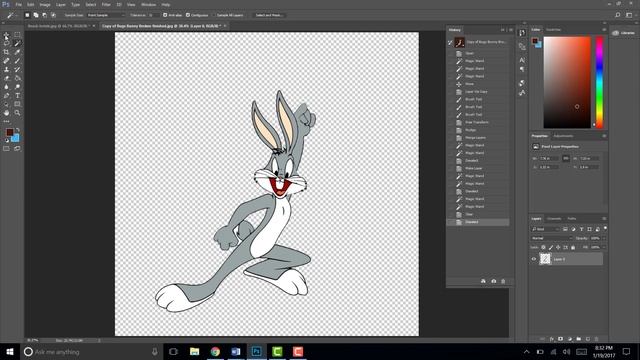The height and width of the screenshot is (360, 640).
Task: Open the Edit Toolbar three-dots button
Action: coord(6,121)
